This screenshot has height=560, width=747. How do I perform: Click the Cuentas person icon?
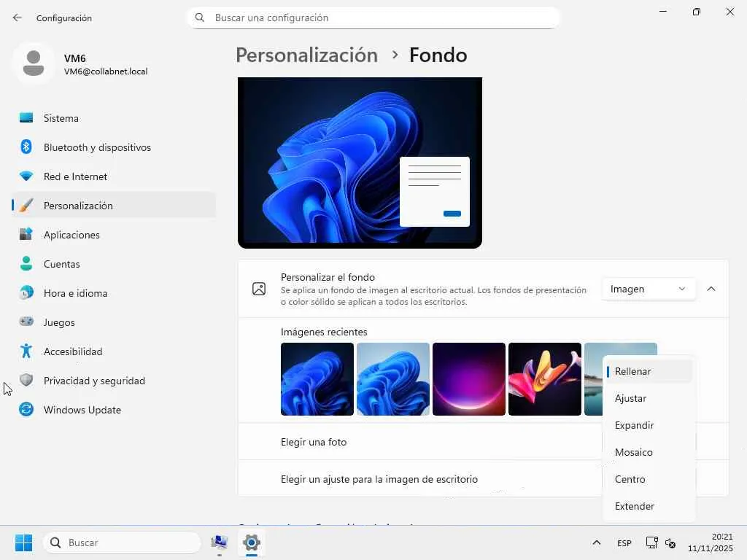[26, 263]
